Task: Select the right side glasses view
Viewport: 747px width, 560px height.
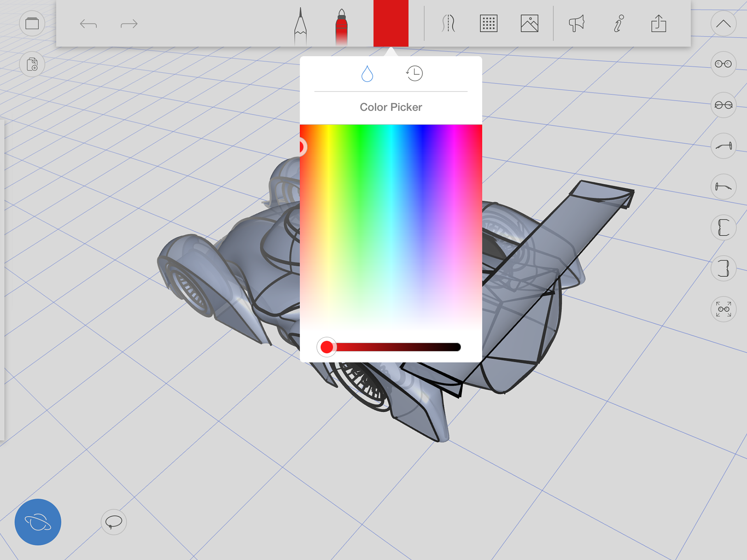Action: (723, 146)
